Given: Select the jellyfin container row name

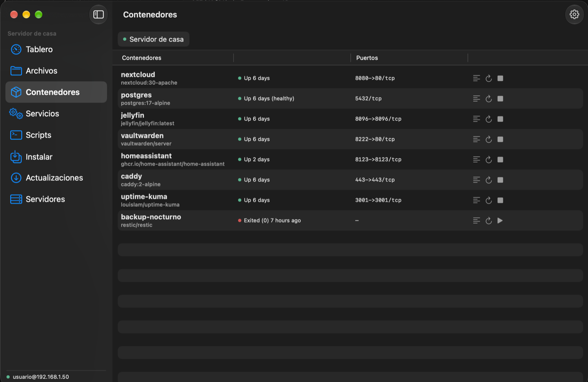Looking at the screenshot, I should coord(132,115).
